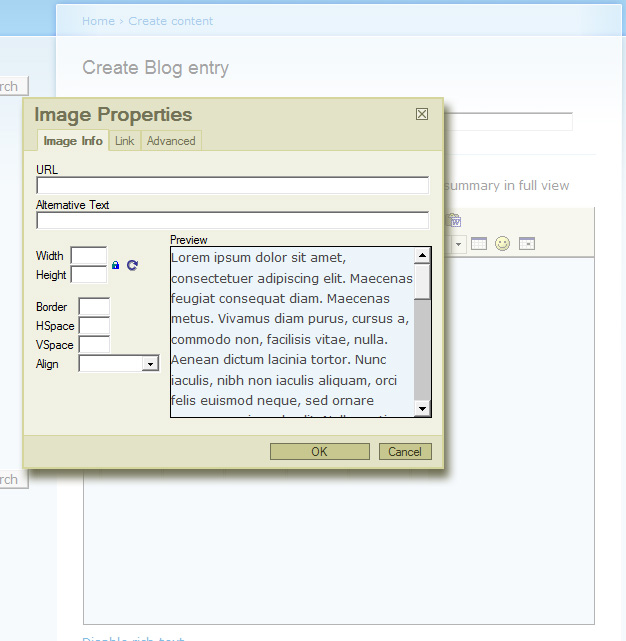Open the toolbar dropdown arrow beside the table icon
This screenshot has width=626, height=641.
coord(458,244)
